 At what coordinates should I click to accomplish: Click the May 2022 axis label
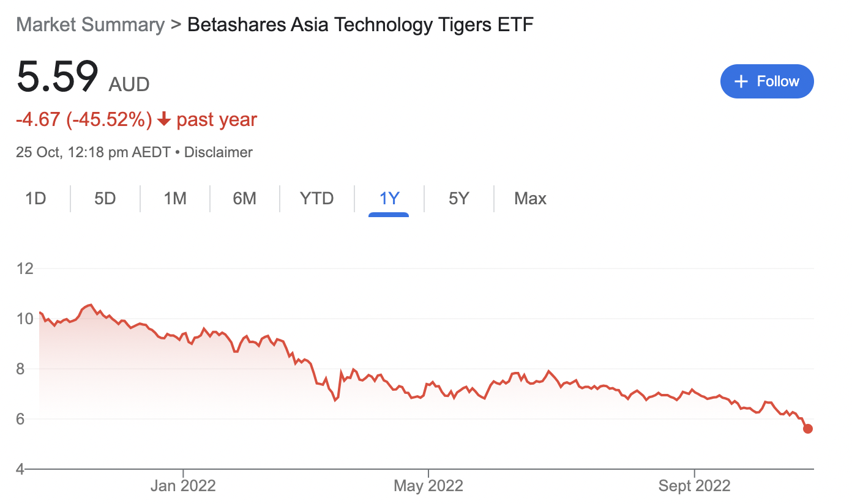428,486
